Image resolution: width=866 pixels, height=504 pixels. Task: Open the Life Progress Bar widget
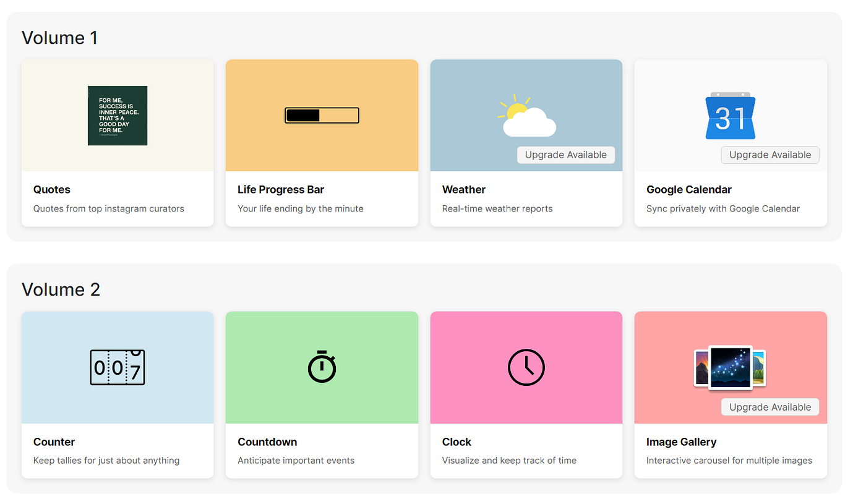click(x=322, y=142)
